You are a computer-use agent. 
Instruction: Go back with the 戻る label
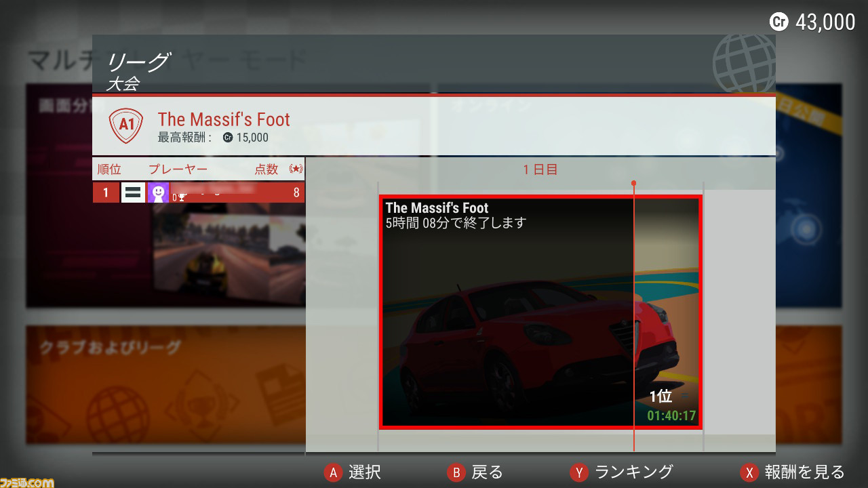(488, 472)
